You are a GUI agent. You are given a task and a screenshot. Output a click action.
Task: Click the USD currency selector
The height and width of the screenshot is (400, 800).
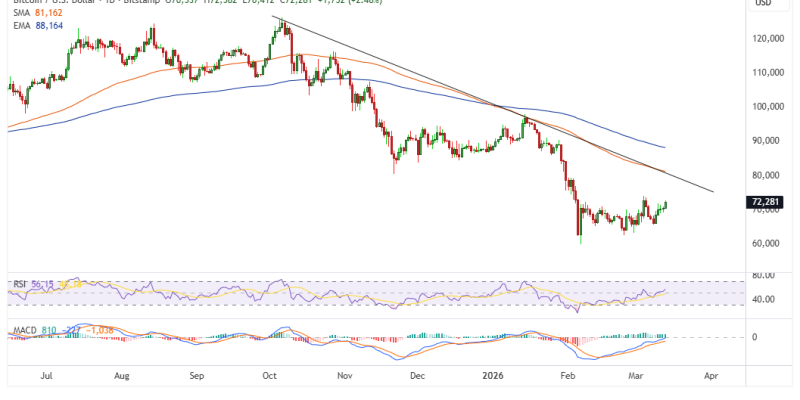coord(762,3)
